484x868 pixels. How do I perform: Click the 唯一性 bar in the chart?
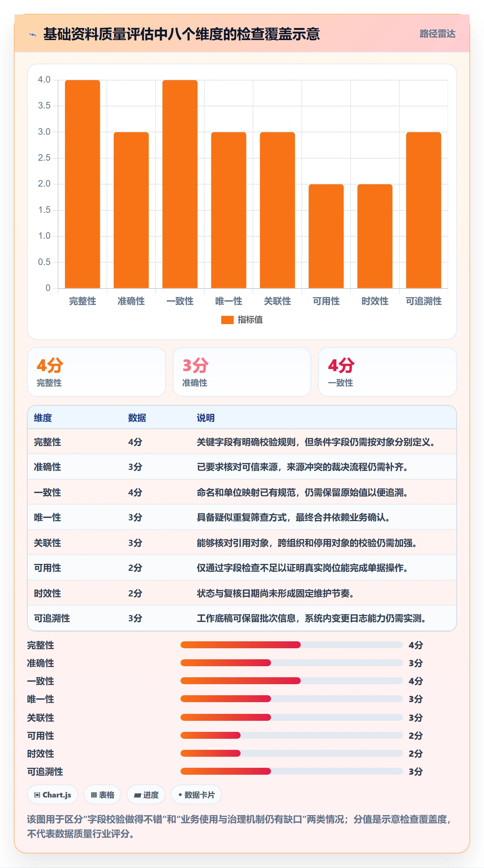[229, 210]
